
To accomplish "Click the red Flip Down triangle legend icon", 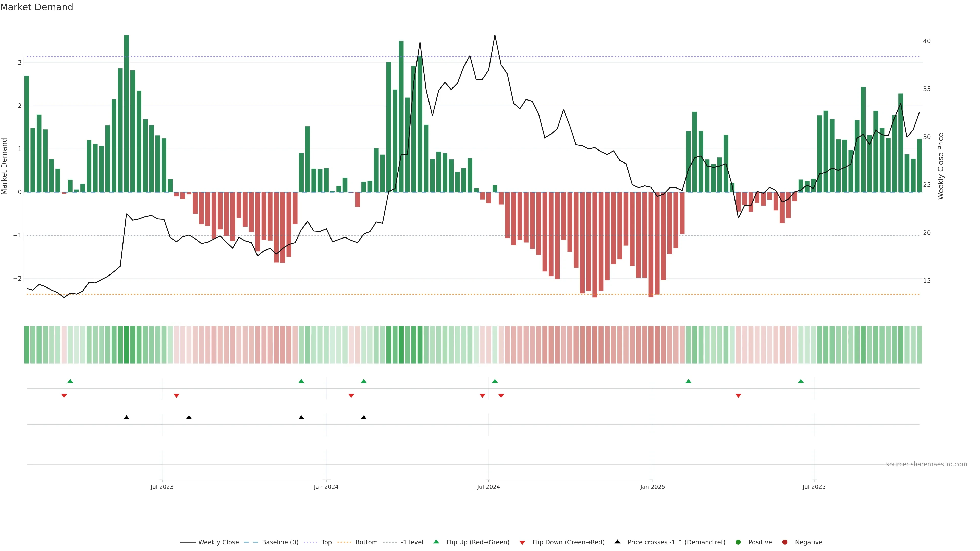I will point(522,542).
